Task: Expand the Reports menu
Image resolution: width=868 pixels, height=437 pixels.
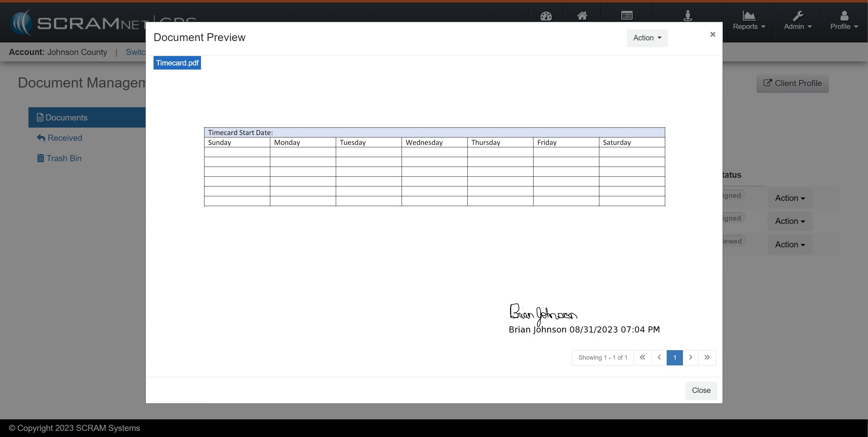Action: coord(749,21)
